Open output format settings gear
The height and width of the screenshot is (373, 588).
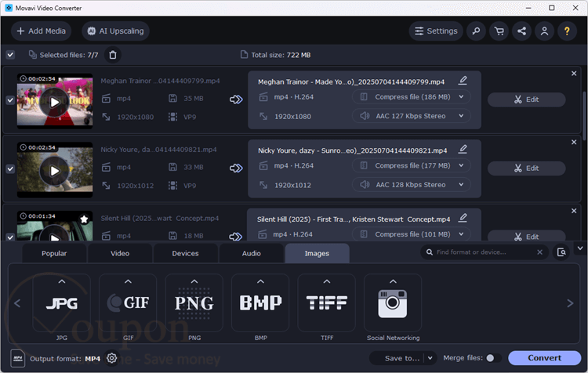coord(111,358)
